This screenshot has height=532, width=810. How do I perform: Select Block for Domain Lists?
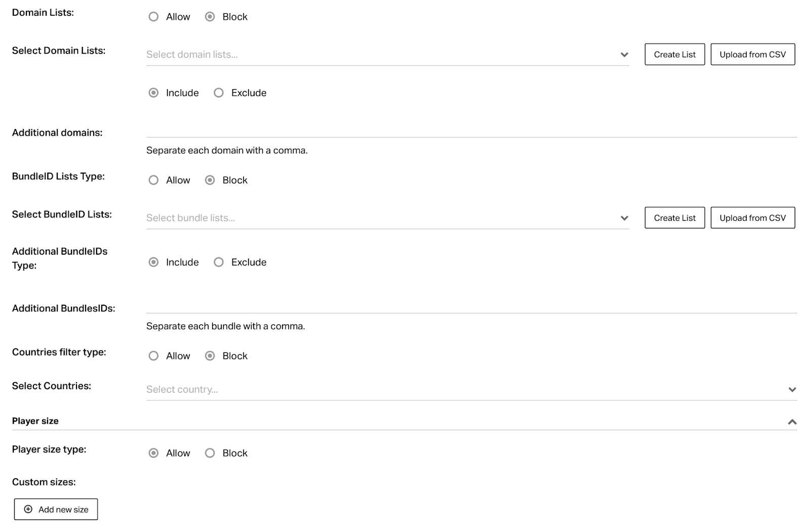pyautogui.click(x=210, y=17)
